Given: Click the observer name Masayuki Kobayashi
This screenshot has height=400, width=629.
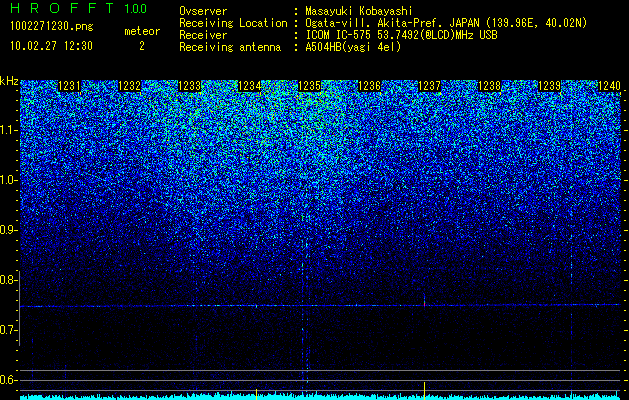Looking at the screenshot, I should tap(358, 11).
